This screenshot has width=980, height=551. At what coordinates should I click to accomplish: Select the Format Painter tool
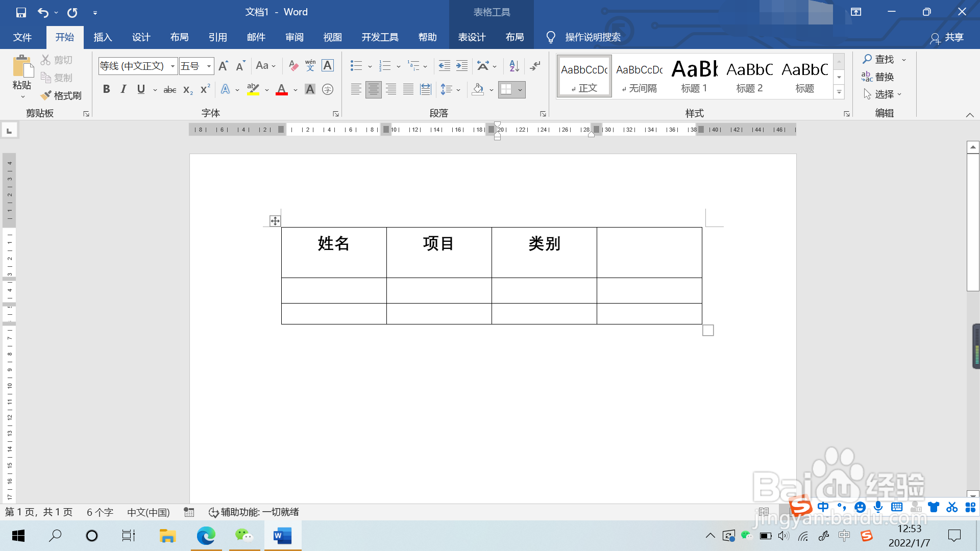pyautogui.click(x=61, y=95)
